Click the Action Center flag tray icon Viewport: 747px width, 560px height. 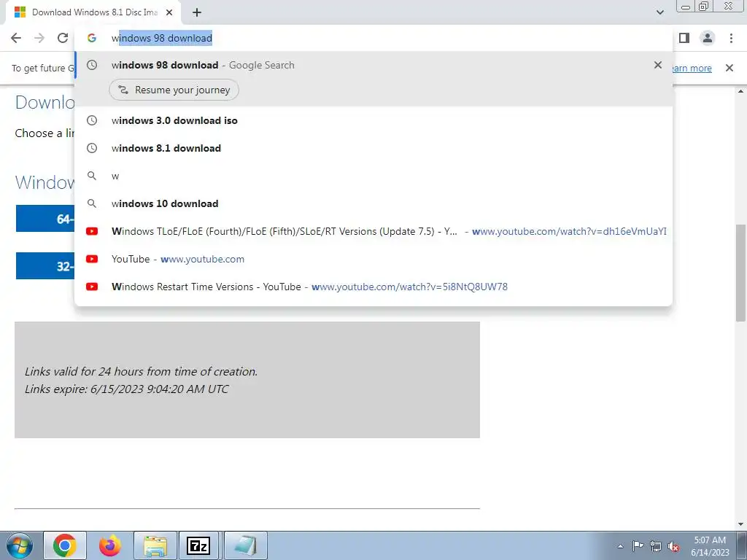(x=638, y=545)
